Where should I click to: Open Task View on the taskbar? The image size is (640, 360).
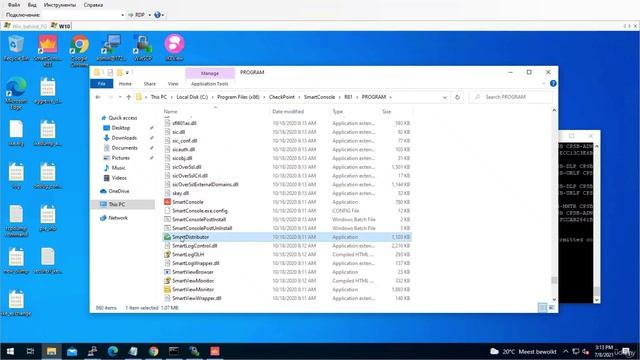pos(30,351)
